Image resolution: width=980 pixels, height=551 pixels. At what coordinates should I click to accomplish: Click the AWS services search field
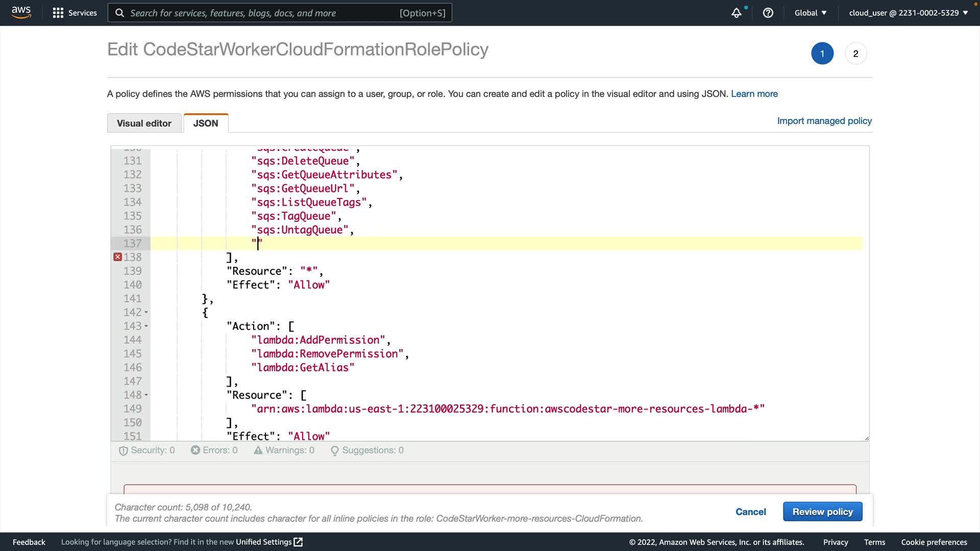pyautogui.click(x=280, y=13)
